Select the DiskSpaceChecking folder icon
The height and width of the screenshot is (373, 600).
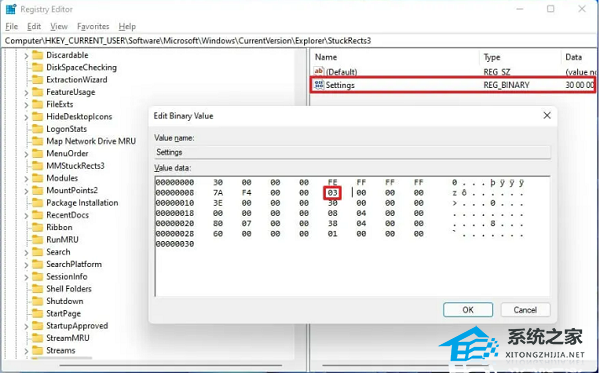(38, 67)
